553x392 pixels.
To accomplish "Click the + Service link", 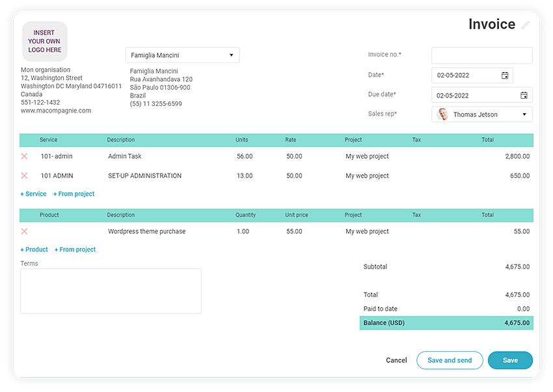I will (x=34, y=194).
